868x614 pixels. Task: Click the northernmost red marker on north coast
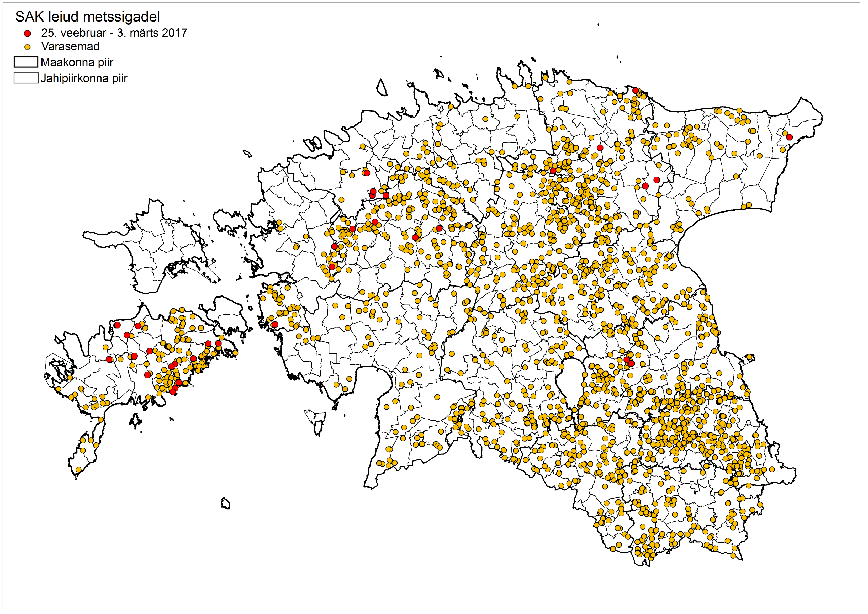(x=636, y=90)
